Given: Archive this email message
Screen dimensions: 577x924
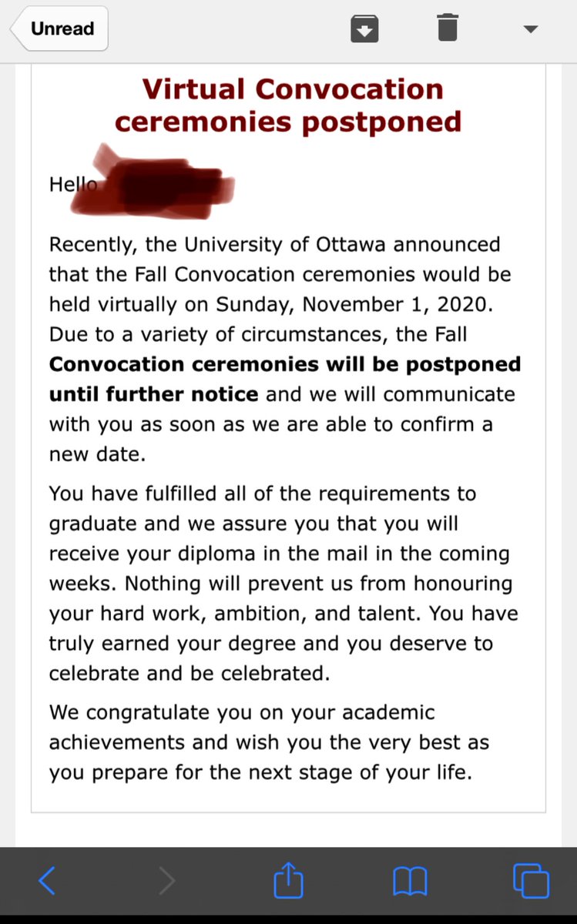Looking at the screenshot, I should [364, 28].
